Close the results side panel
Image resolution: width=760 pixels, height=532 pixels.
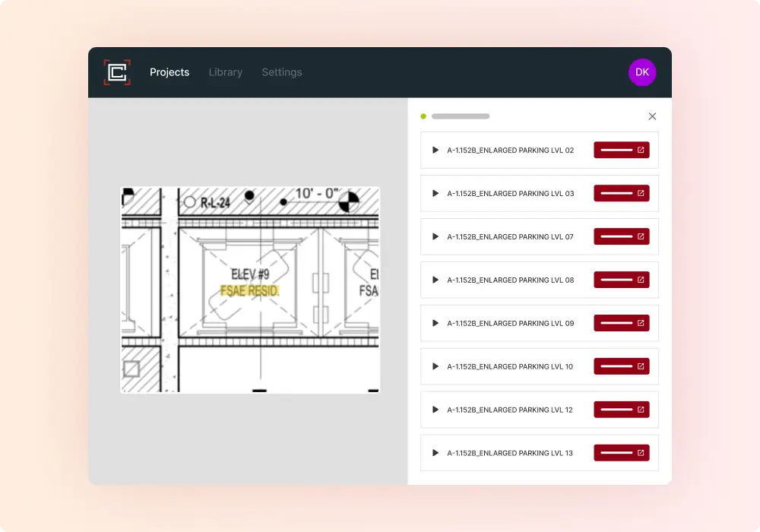point(652,116)
